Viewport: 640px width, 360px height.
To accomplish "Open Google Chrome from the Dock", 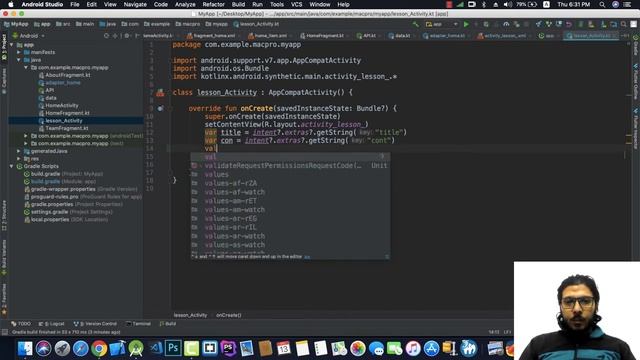I will tap(99, 349).
